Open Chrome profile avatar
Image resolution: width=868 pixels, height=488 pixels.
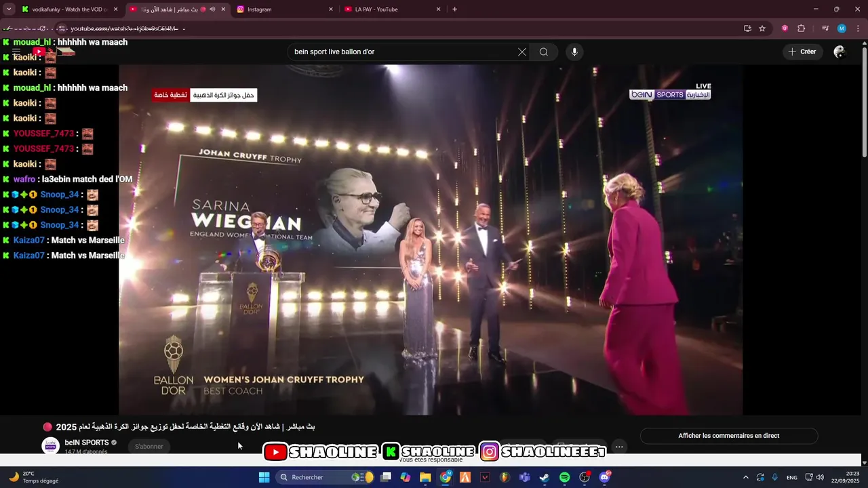click(x=842, y=28)
